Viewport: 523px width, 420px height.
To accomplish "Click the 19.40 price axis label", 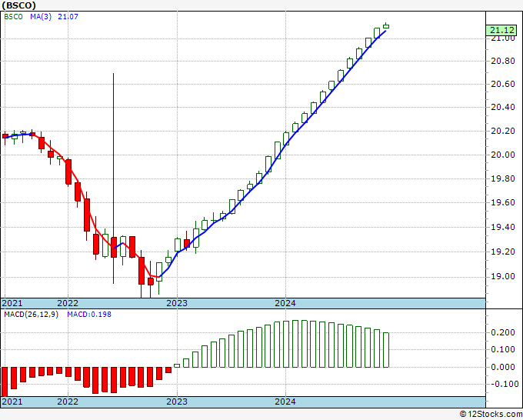I will [x=503, y=227].
